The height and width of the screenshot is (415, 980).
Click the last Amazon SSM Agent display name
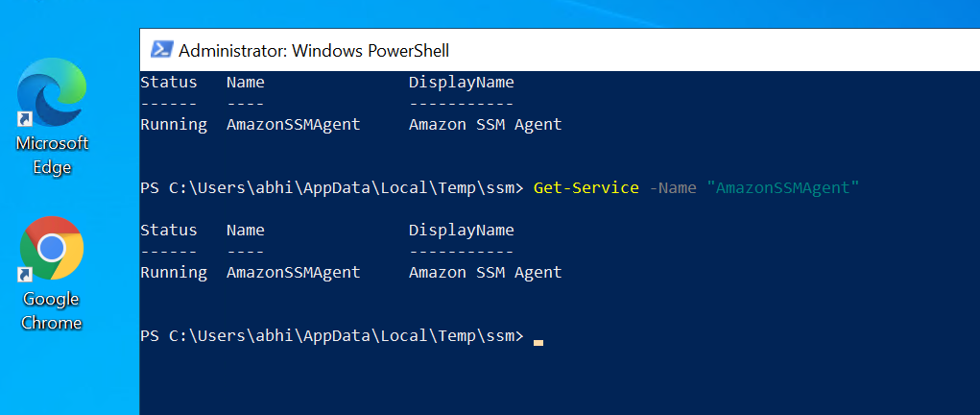pyautogui.click(x=486, y=273)
